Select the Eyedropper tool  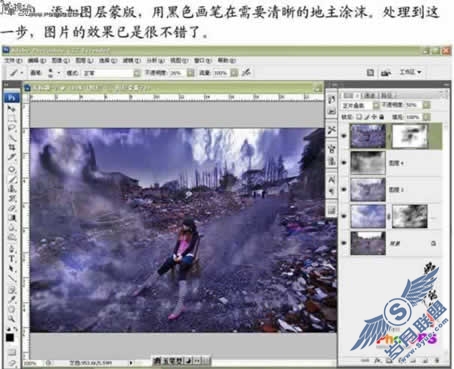[x=11, y=299]
